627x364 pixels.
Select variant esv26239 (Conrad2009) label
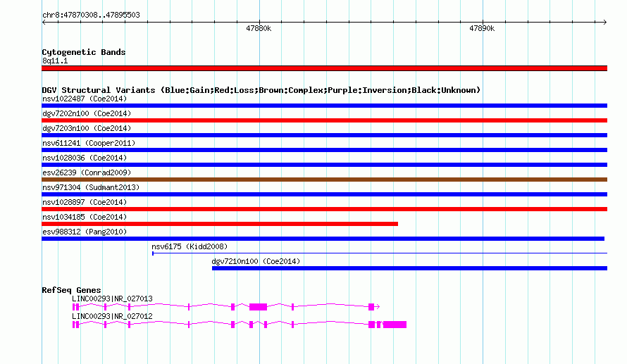click(87, 172)
